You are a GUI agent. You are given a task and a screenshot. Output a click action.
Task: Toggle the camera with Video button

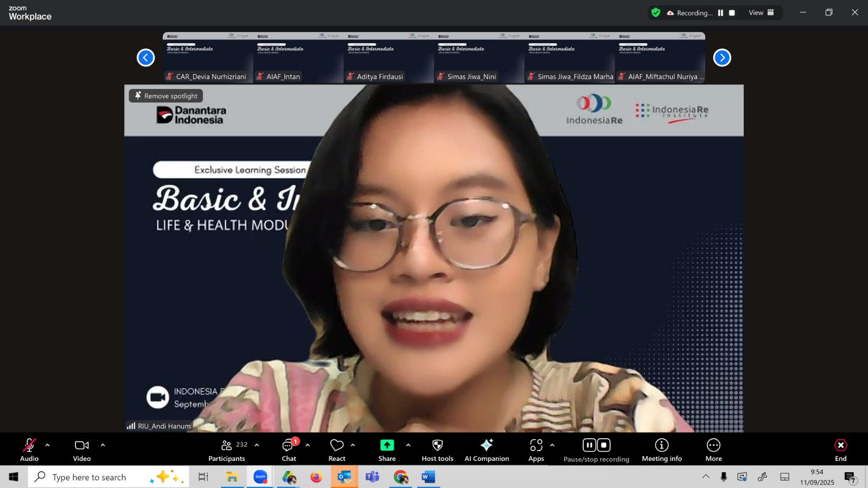[82, 450]
